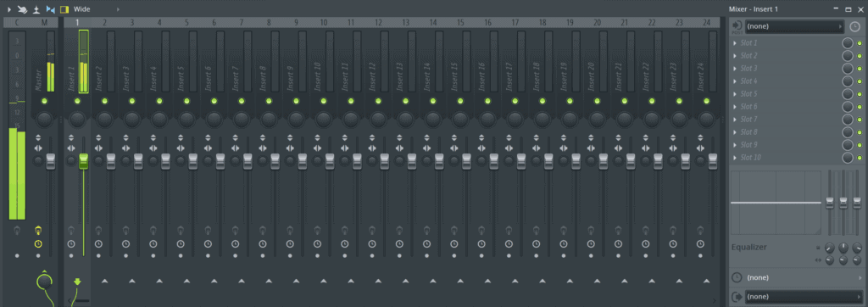Image resolution: width=868 pixels, height=307 pixels.
Task: Mute Insert 5 with its green light
Action: click(x=186, y=101)
